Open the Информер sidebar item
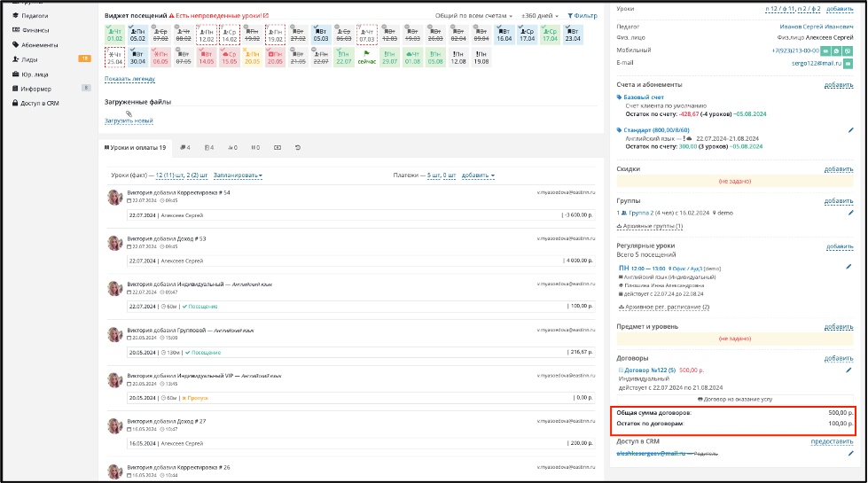868x483 pixels. click(36, 89)
